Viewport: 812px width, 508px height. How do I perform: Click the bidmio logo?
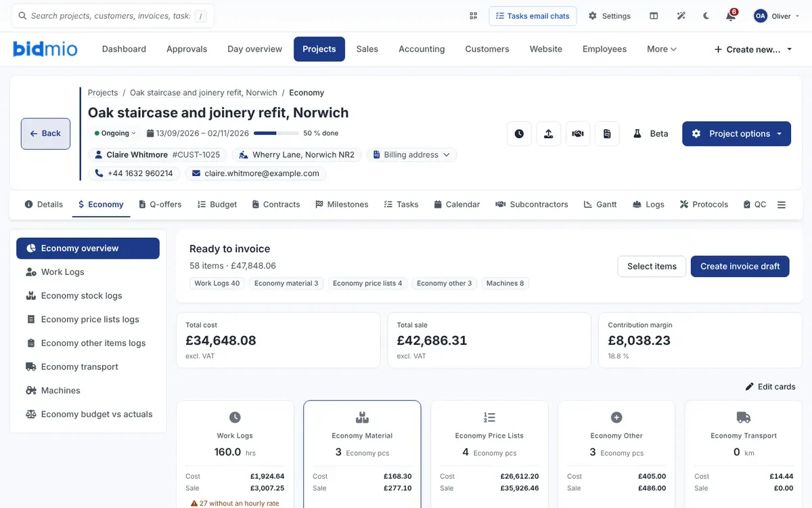click(45, 49)
